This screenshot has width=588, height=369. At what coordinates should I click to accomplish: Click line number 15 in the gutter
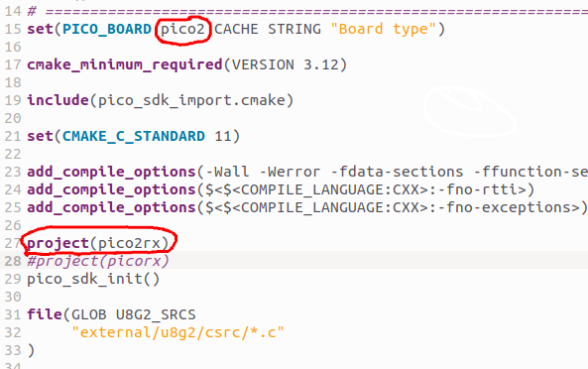click(x=13, y=29)
